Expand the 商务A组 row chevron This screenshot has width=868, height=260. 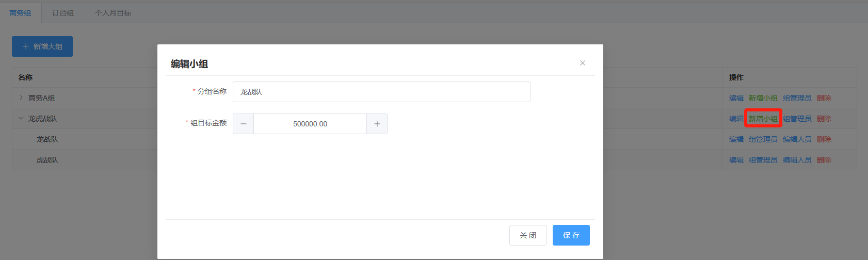pos(21,98)
